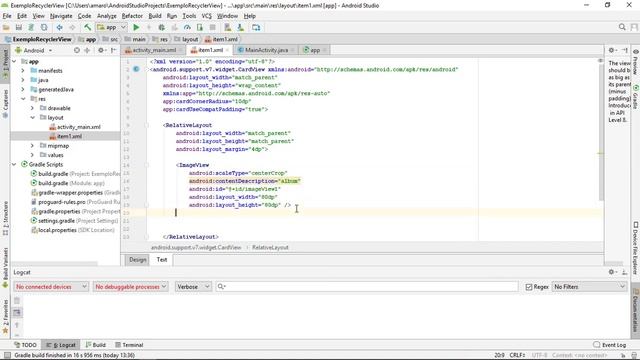The width and height of the screenshot is (640, 360).
Task: Open the Build tool window button
Action: point(96,345)
